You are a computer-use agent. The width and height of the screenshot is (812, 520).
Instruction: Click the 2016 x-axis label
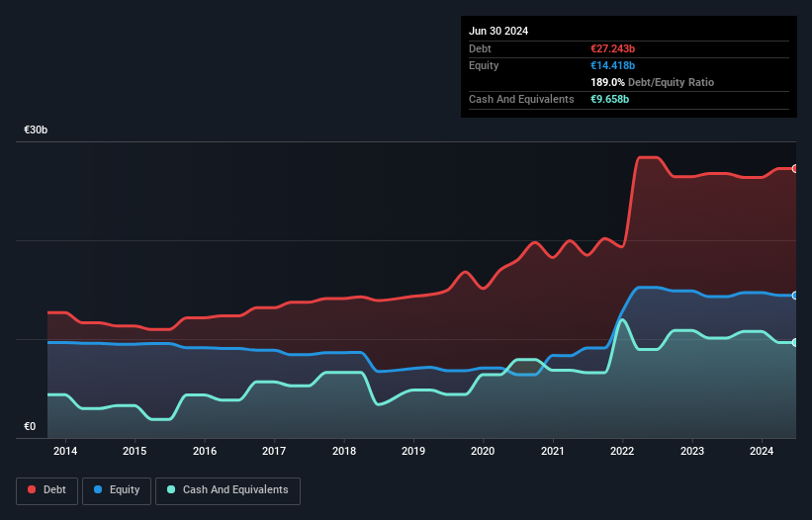click(x=205, y=451)
